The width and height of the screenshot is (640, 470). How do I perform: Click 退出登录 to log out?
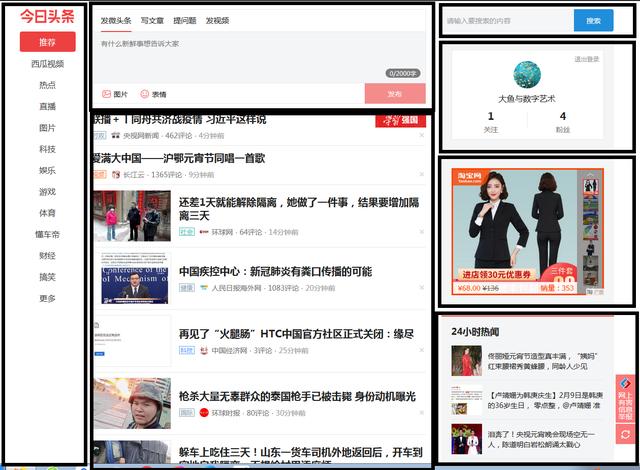587,59
